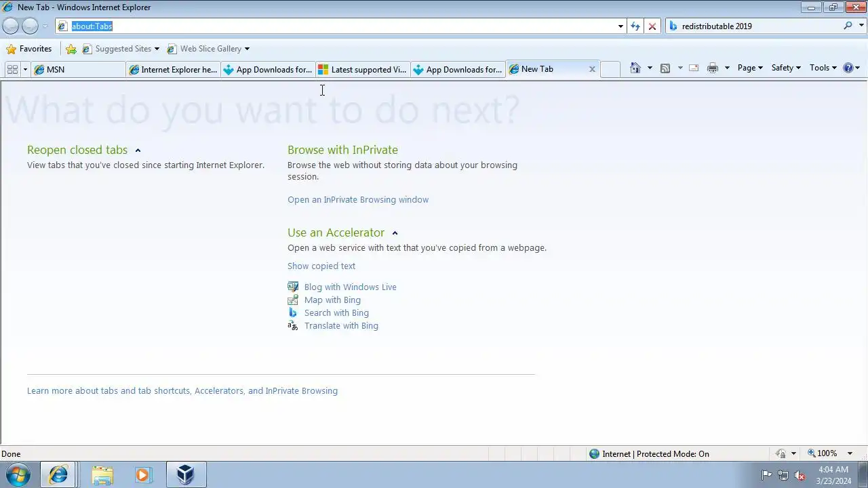Click the RSS Feeds icon

point(665,68)
